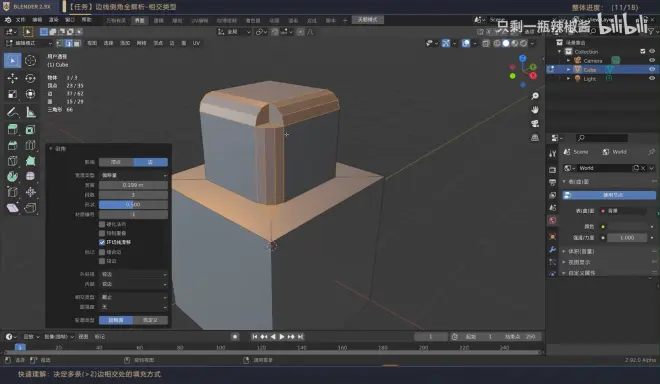Expand the Camera item in outliner
Image resolution: width=660 pixels, height=384 pixels.
click(568, 61)
